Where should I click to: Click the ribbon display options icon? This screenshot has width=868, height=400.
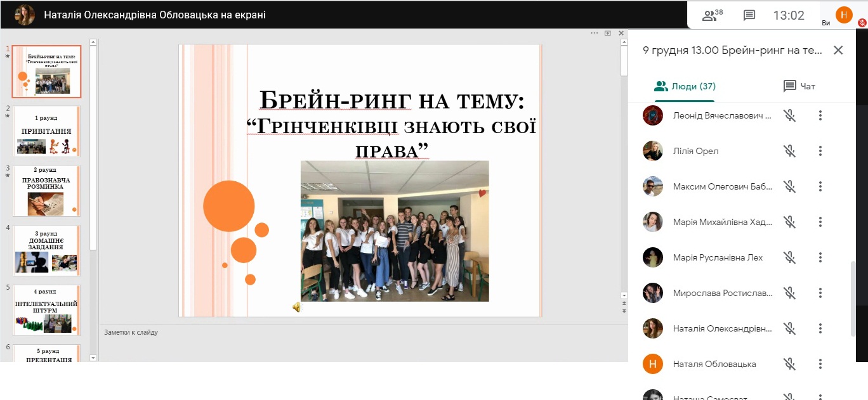tap(608, 33)
